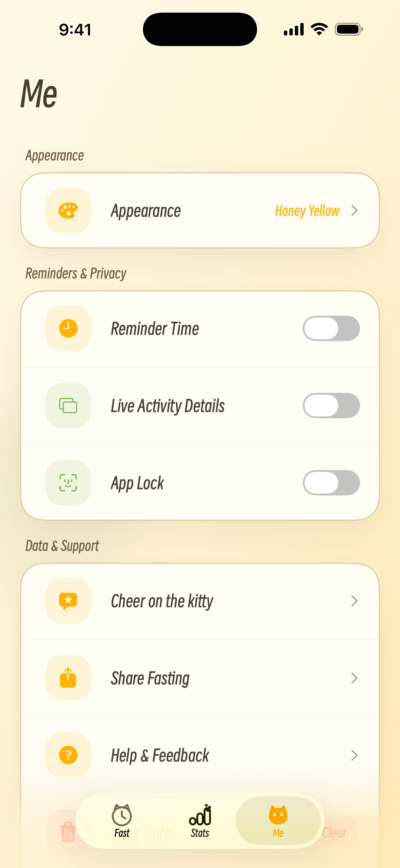
Task: Open the Help & Feedback label
Action: [x=160, y=755]
